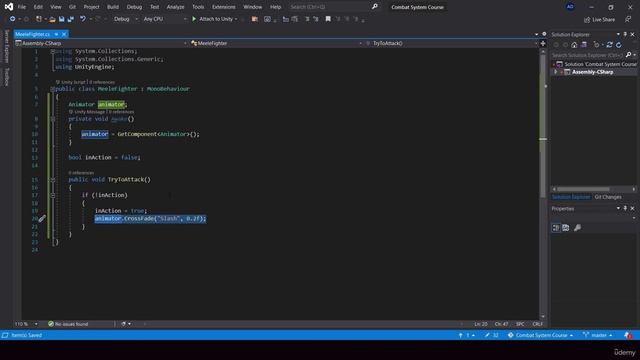The image size is (640, 360).
Task: Switch to Solution Explorer bottom tab
Action: click(571, 197)
